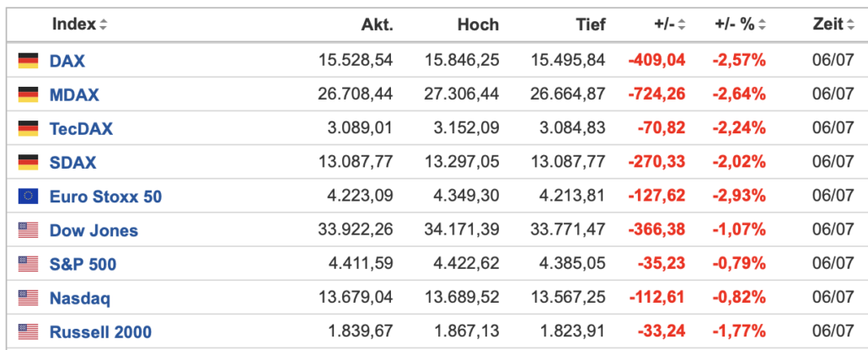Open the TecDAX index link

[x=82, y=129]
